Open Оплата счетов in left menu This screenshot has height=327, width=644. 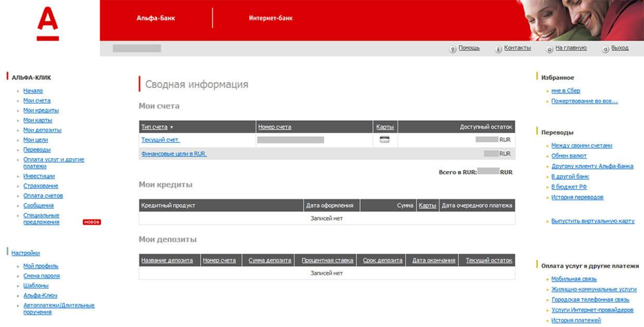[43, 196]
